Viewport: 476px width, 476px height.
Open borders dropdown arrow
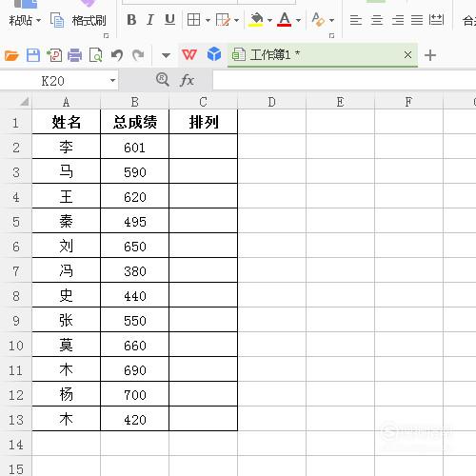(x=208, y=21)
